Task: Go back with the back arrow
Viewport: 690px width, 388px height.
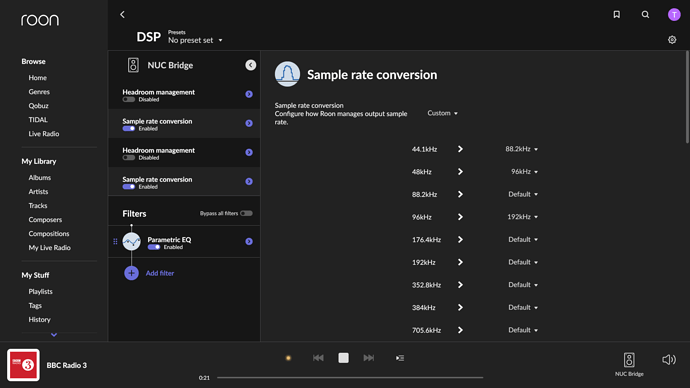Action: click(x=122, y=15)
